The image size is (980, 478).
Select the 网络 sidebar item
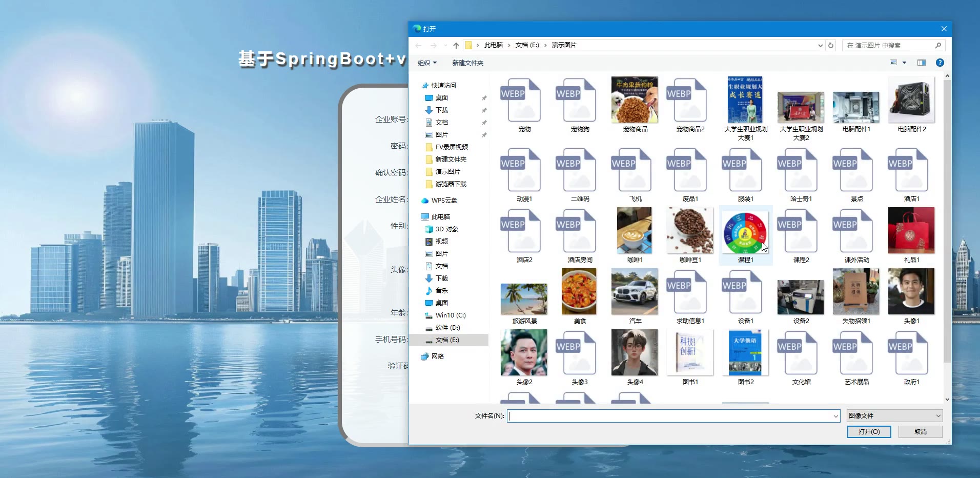point(437,356)
